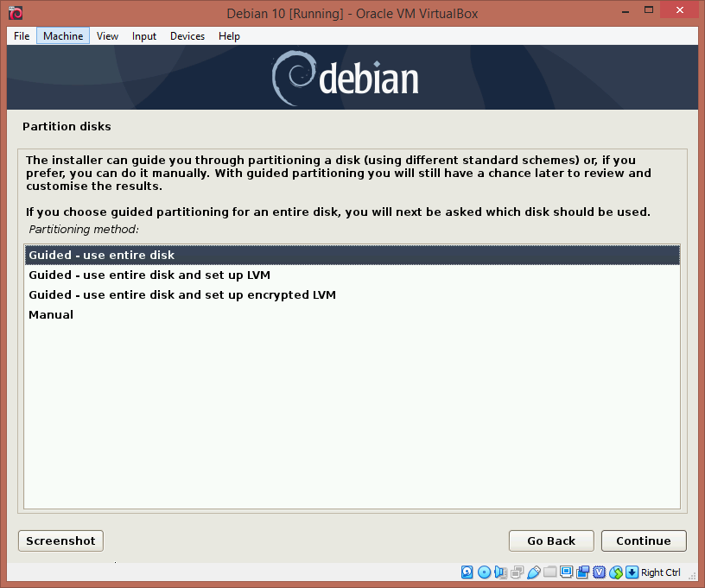Click Continue to proceed with partitioning
The width and height of the screenshot is (705, 588).
click(644, 541)
